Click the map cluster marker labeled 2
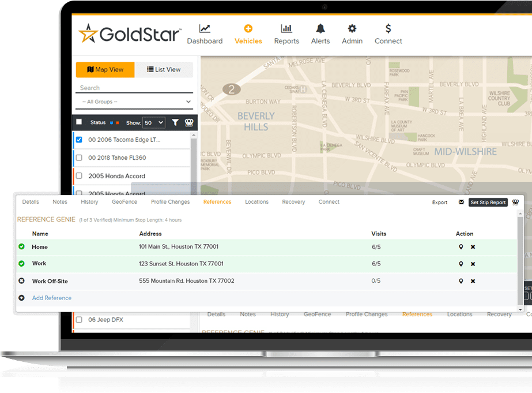 231,89
